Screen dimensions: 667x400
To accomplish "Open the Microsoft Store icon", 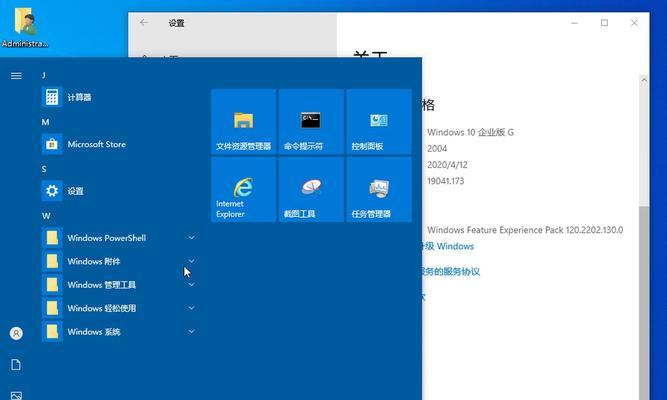I will click(x=52, y=144).
